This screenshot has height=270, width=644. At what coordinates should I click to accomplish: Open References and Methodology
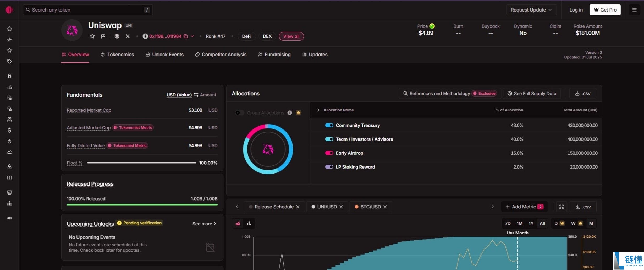coord(450,94)
